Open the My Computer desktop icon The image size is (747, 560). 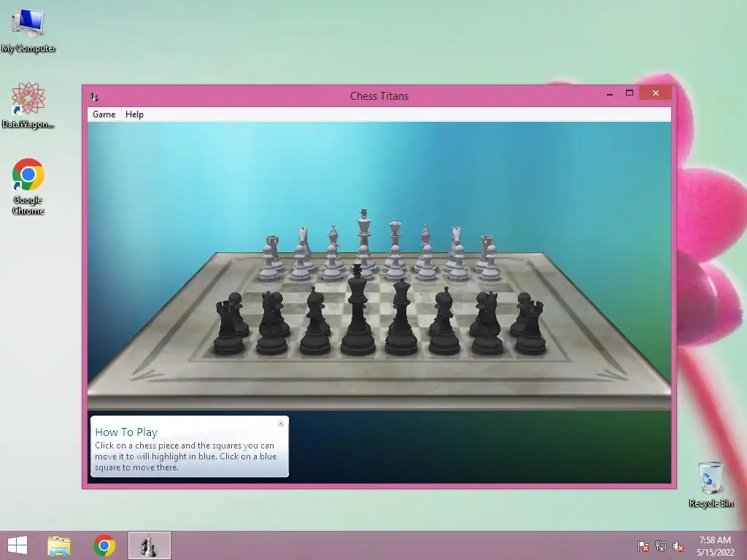coord(28,31)
